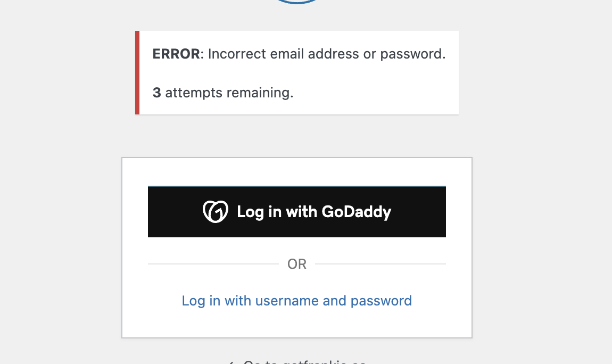The height and width of the screenshot is (364, 612).
Task: Click the GoDaddy heart logo icon
Action: pos(216,211)
